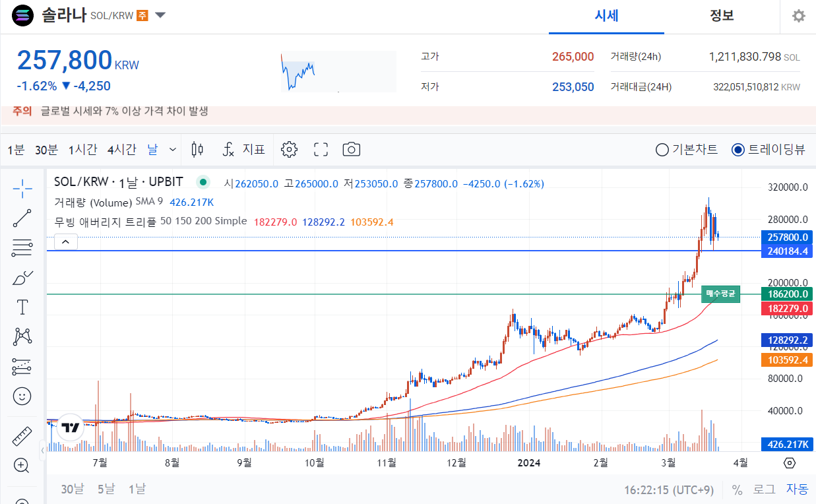This screenshot has height=504, width=816.
Task: Toggle 자동 auto scale
Action: point(797,489)
